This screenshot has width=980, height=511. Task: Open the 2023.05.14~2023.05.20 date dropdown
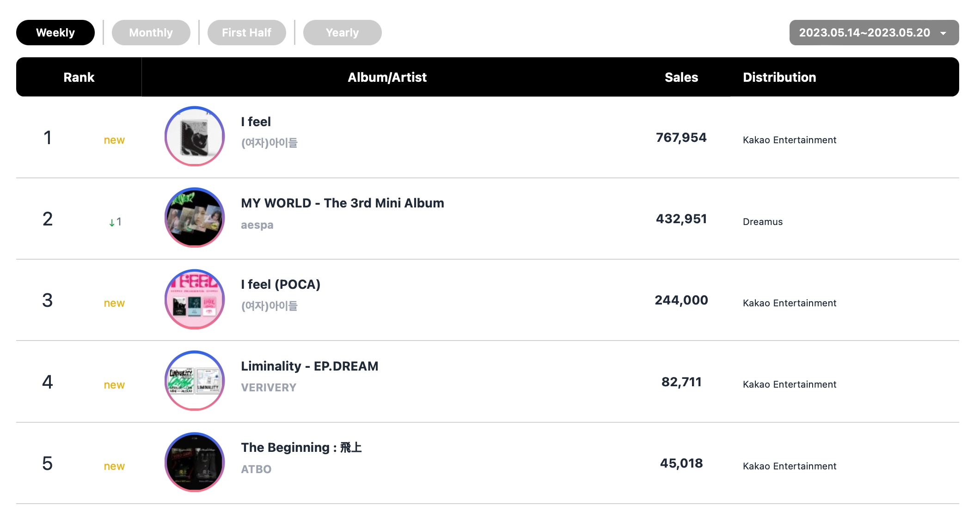coord(874,33)
